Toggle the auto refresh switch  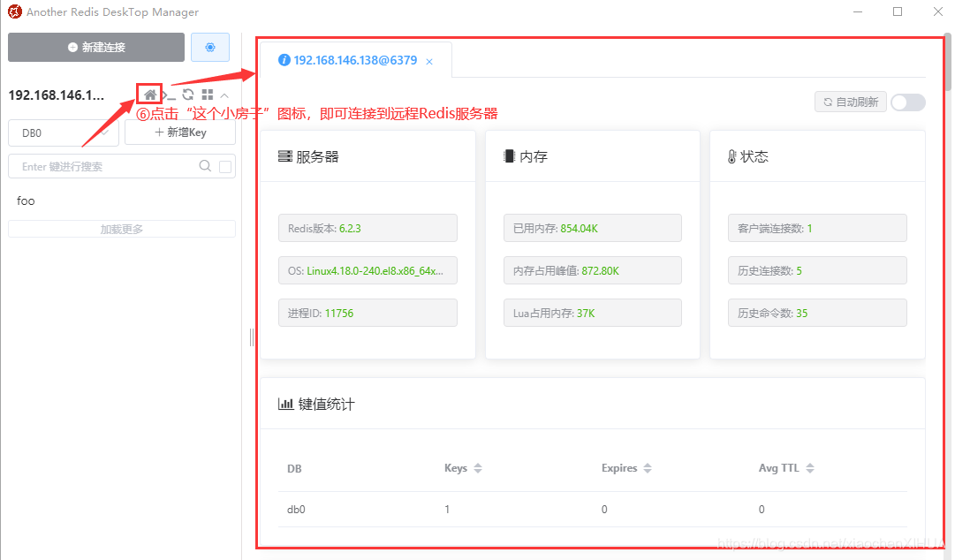pos(908,102)
